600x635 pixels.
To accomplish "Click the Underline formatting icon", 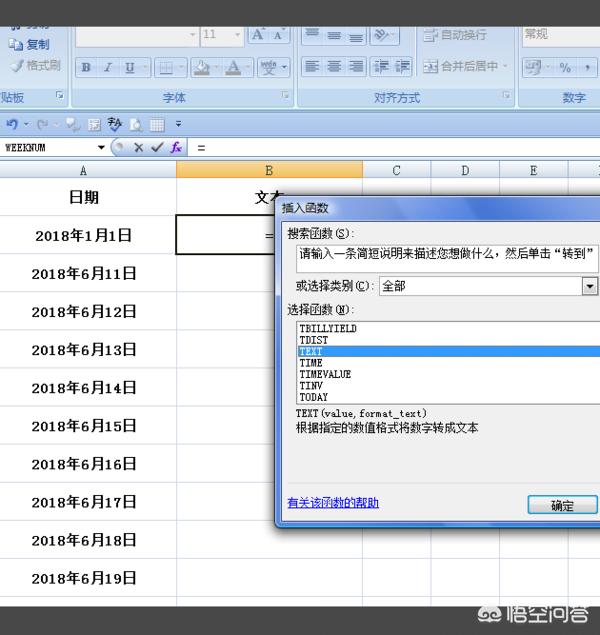I will point(129,68).
